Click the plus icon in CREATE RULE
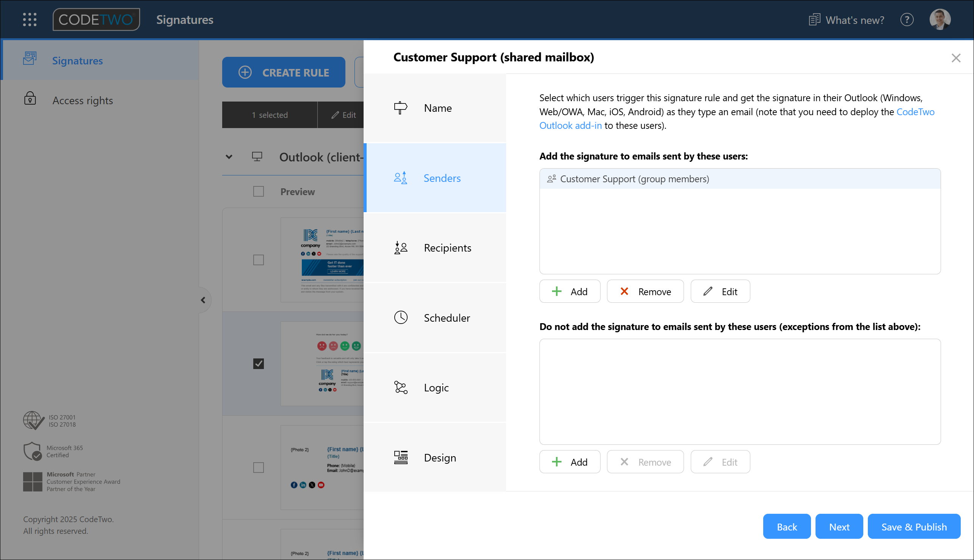Viewport: 974px width, 560px height. tap(245, 72)
